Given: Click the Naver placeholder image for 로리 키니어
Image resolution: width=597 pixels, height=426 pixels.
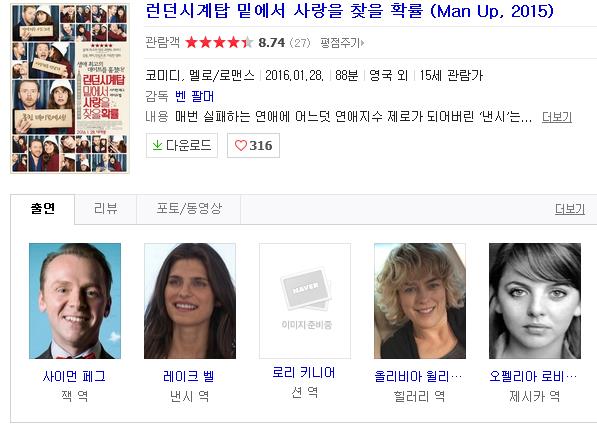Looking at the screenshot, I should (305, 301).
